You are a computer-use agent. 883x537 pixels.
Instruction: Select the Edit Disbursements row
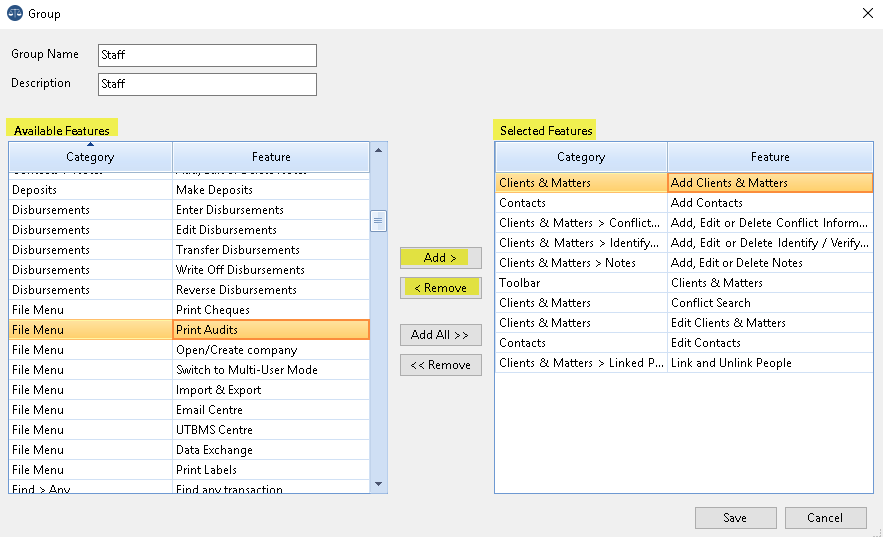click(x=189, y=230)
